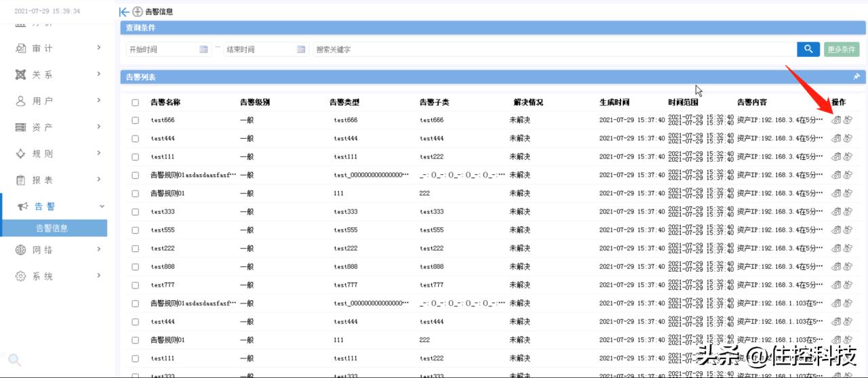Collapse the 告警 menu chevron

[102, 206]
